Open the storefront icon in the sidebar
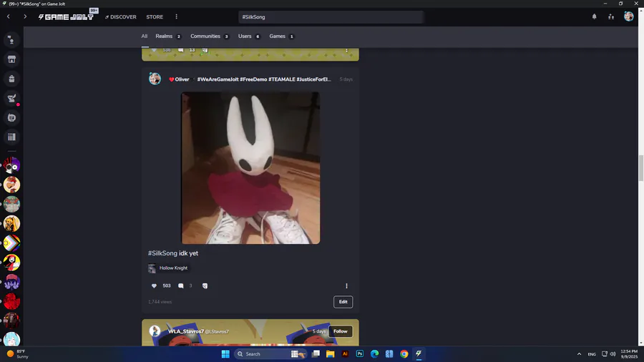This screenshot has height=362, width=644. tap(11, 59)
